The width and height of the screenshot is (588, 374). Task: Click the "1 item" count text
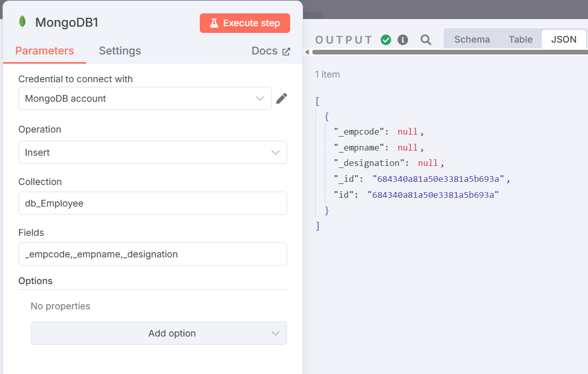coord(327,74)
